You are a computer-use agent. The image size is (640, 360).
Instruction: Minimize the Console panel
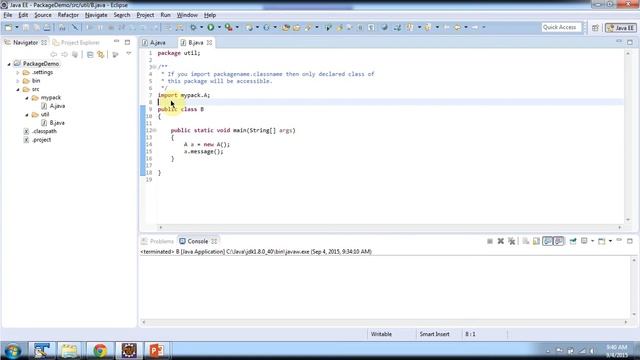(x=619, y=241)
